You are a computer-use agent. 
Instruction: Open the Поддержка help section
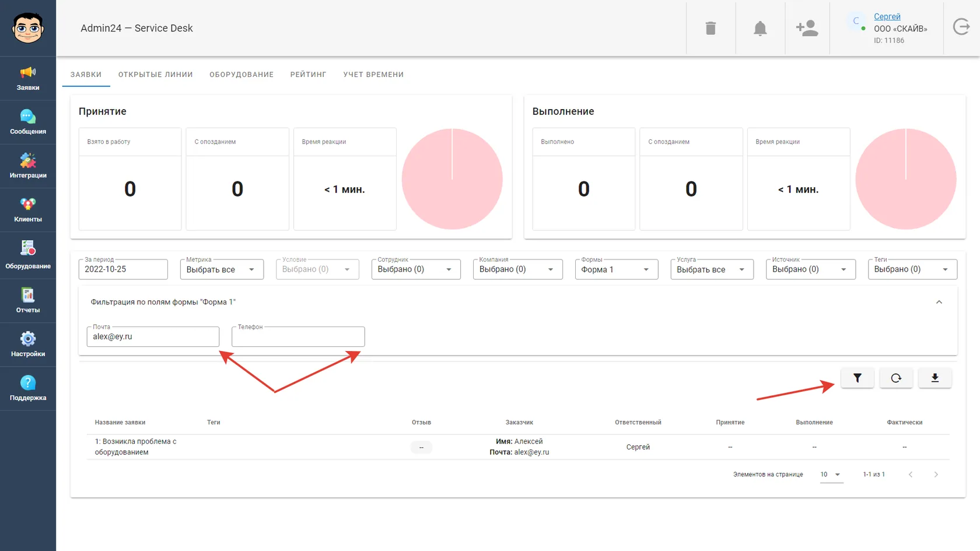click(x=28, y=389)
